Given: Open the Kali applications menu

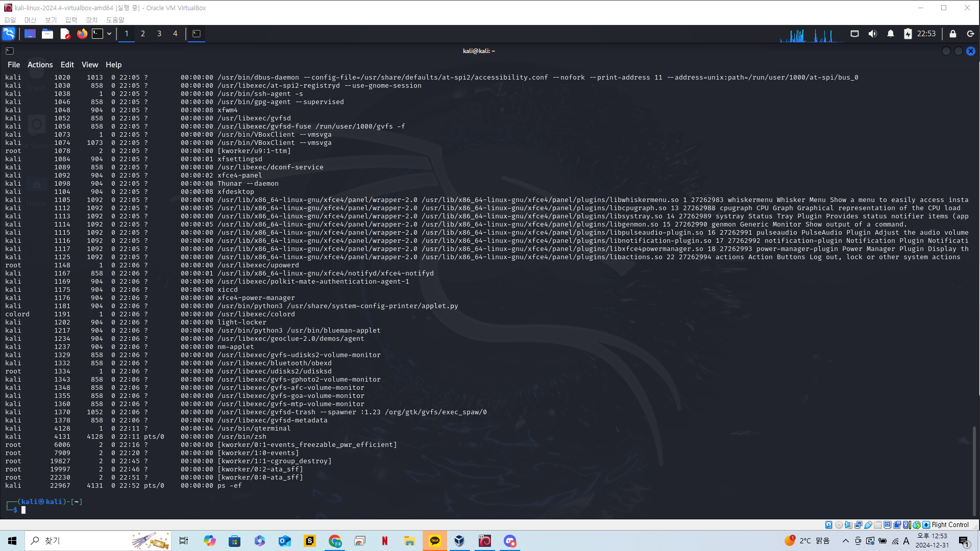Looking at the screenshot, I should 9,34.
